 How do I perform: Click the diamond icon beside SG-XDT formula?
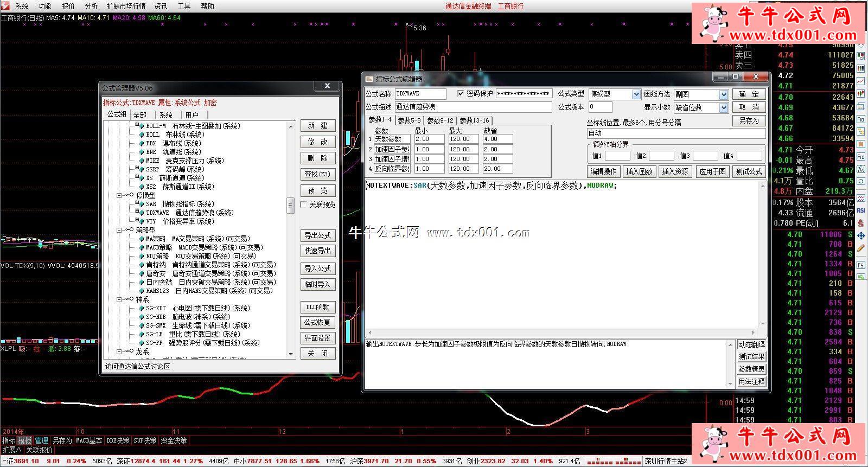(142, 308)
